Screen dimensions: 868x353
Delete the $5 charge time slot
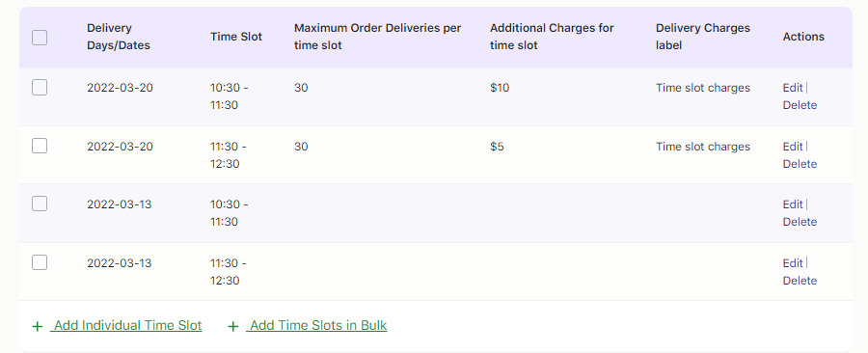[800, 164]
